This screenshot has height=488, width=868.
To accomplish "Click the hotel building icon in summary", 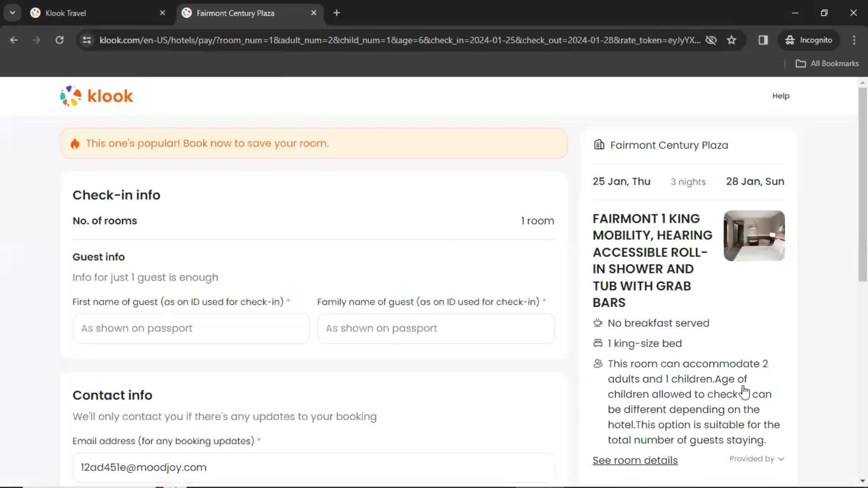I will (599, 145).
